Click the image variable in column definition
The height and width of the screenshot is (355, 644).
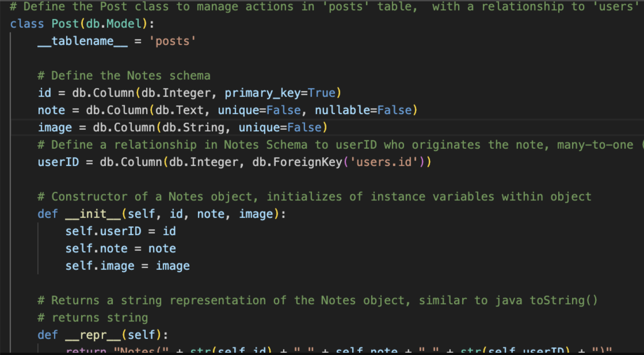point(55,127)
